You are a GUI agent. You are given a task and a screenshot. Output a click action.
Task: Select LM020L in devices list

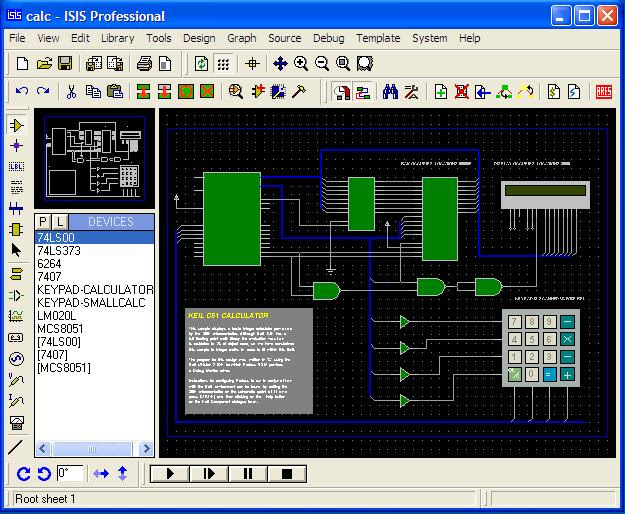click(94, 316)
